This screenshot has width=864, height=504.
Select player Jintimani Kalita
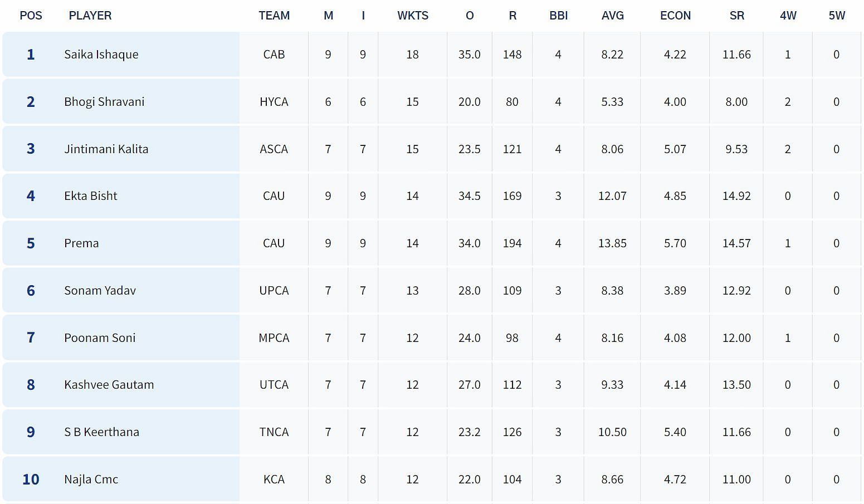(x=106, y=149)
